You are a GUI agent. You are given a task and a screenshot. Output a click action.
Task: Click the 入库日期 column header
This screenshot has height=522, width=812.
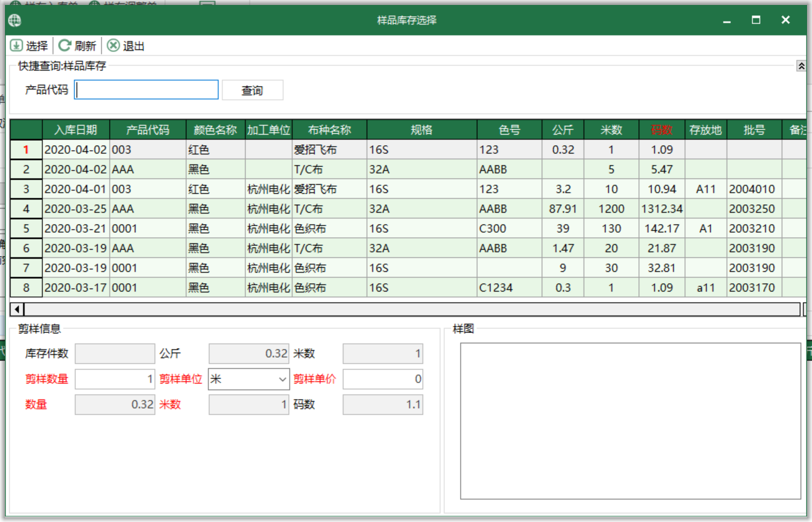point(76,130)
